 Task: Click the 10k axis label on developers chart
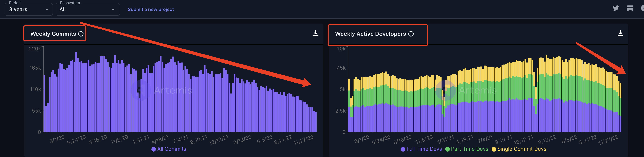tap(341, 49)
